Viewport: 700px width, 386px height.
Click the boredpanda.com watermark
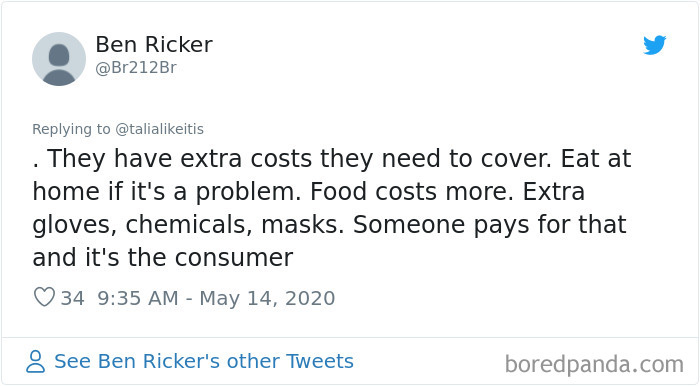[594, 365]
